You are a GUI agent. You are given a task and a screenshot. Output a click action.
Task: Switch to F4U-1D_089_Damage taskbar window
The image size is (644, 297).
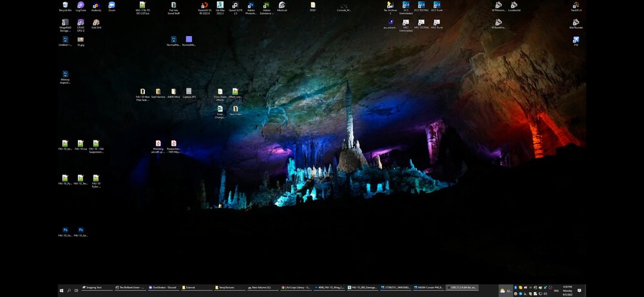(363, 288)
